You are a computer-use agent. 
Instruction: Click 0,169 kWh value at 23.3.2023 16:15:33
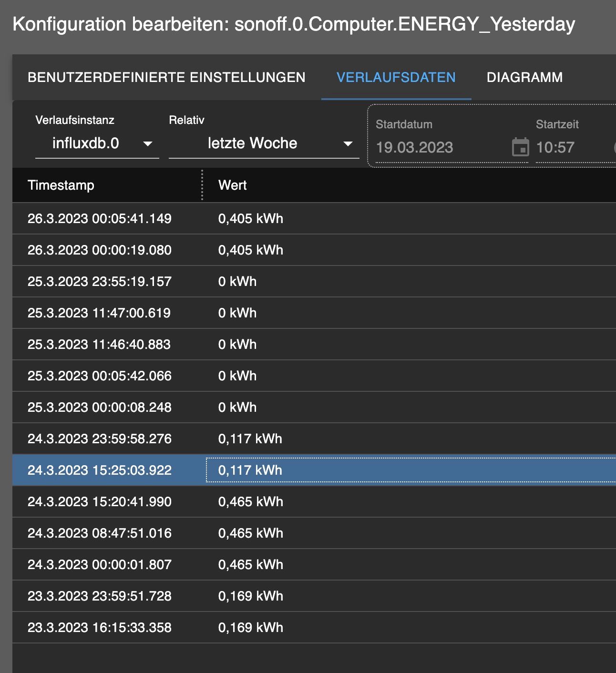pyautogui.click(x=251, y=627)
